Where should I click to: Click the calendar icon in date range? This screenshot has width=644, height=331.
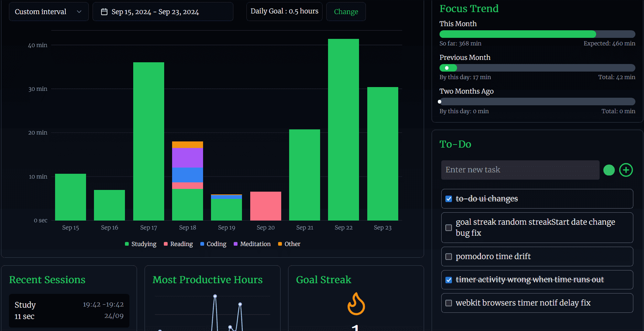click(x=104, y=12)
